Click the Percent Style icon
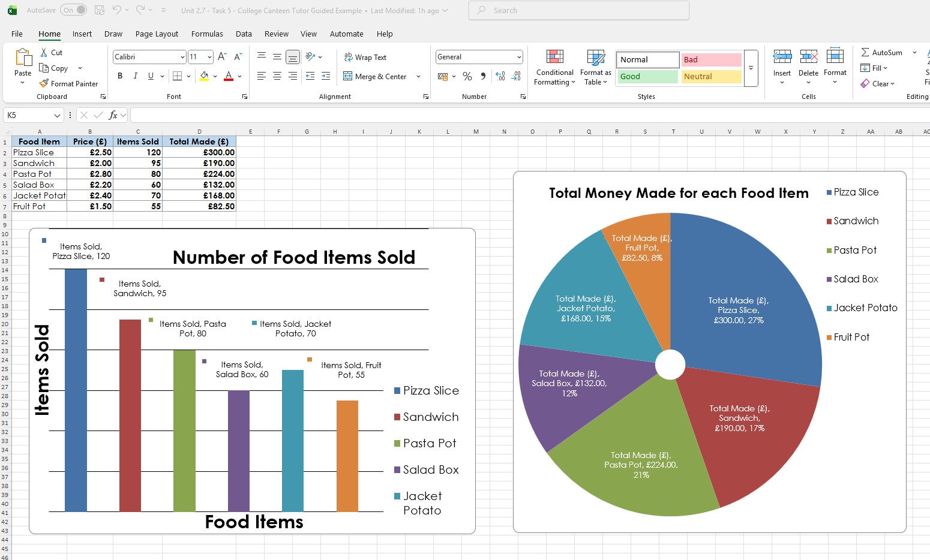The height and width of the screenshot is (560, 930). 467,76
